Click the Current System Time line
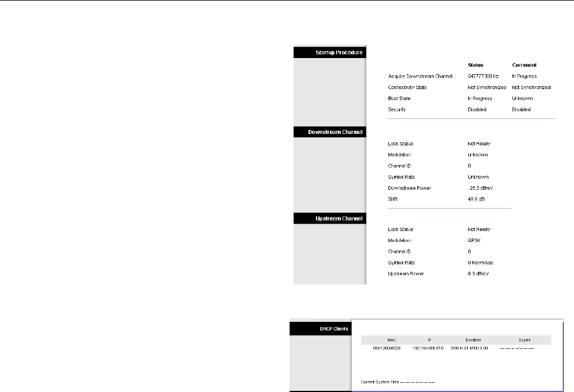This screenshot has width=574, height=392. (397, 382)
